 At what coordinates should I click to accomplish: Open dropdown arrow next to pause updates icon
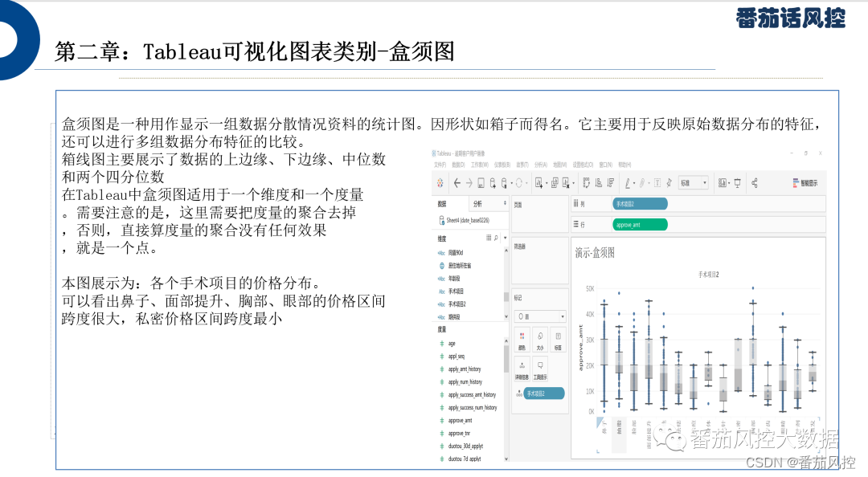pyautogui.click(x=510, y=183)
